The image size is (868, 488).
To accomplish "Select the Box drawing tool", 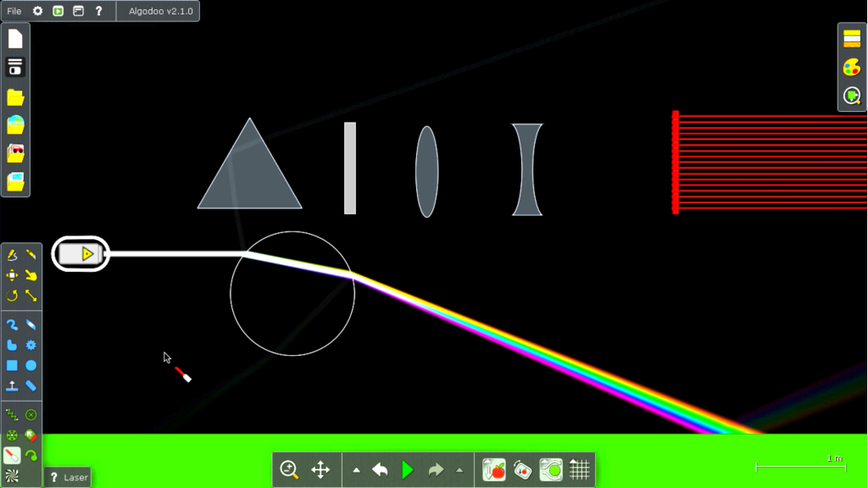I will (12, 365).
